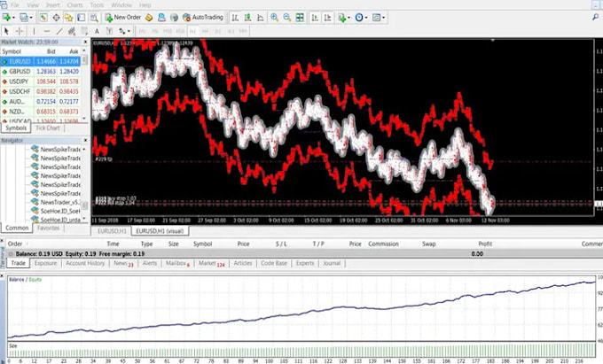Close the Market Watch panel
The width and height of the screenshot is (603, 364).
pos(85,42)
